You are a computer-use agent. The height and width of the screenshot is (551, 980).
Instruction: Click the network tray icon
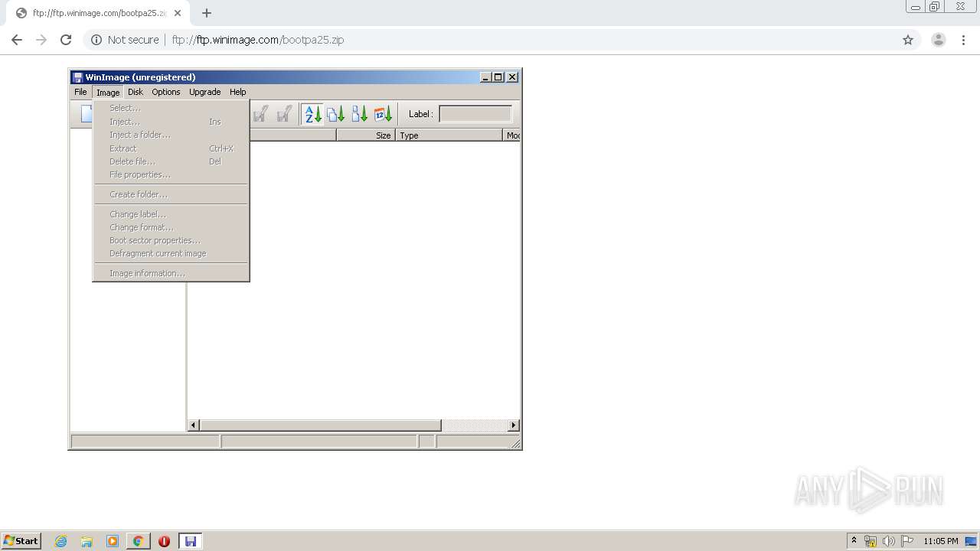871,541
